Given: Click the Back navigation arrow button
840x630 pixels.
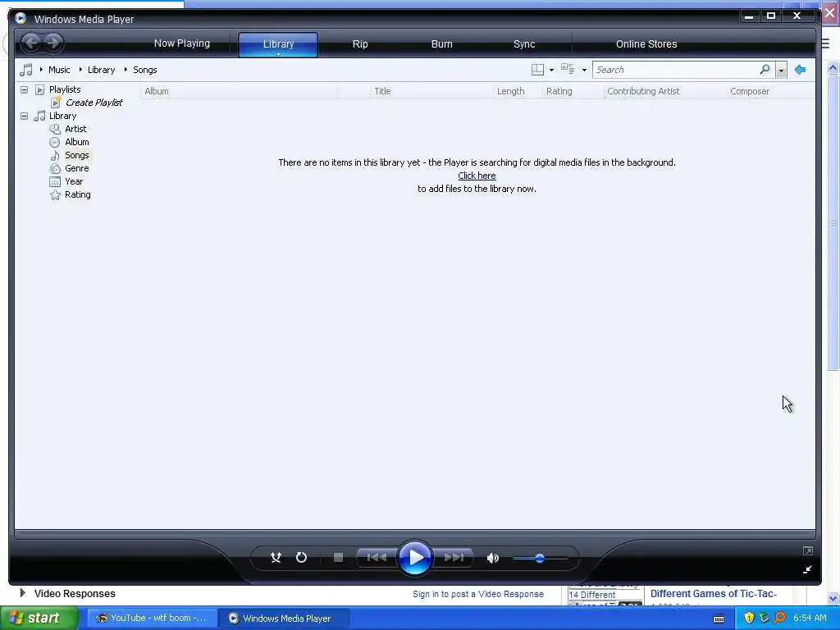Looking at the screenshot, I should click(x=31, y=43).
